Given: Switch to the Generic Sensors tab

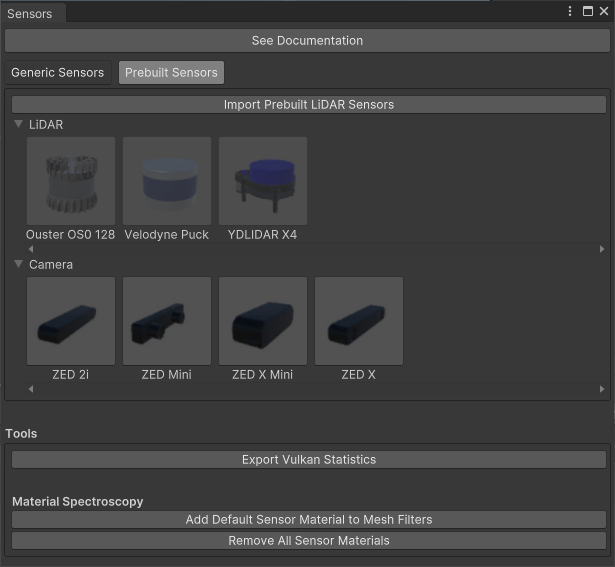Looking at the screenshot, I should (x=58, y=73).
